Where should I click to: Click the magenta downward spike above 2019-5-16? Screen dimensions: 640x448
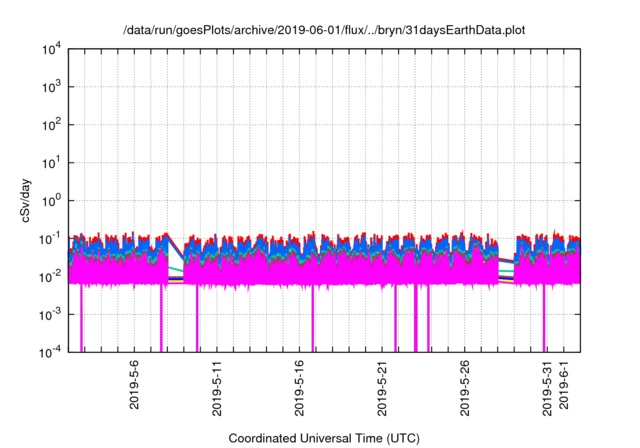(313, 320)
